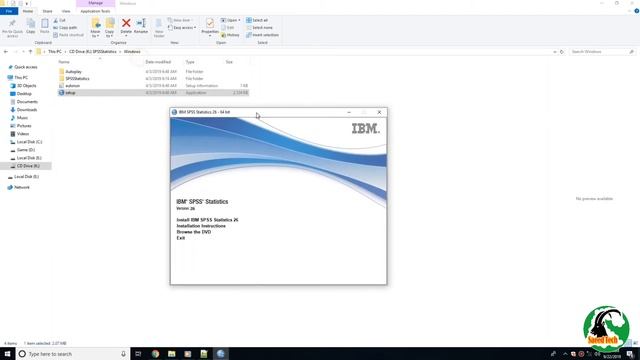
Task: Expand the address bar history dropdown
Action: (x=554, y=52)
